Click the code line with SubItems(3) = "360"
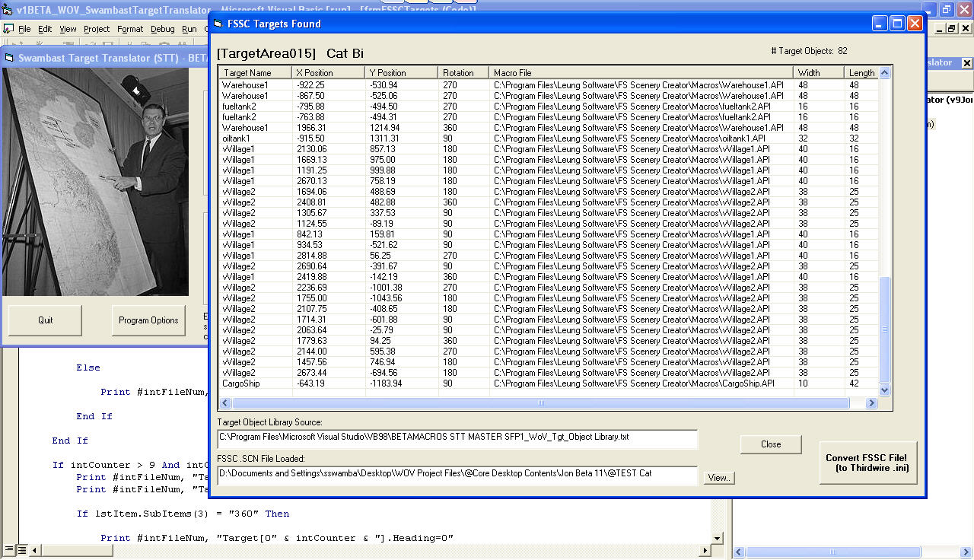Viewport: 974px width, 560px height. click(183, 514)
